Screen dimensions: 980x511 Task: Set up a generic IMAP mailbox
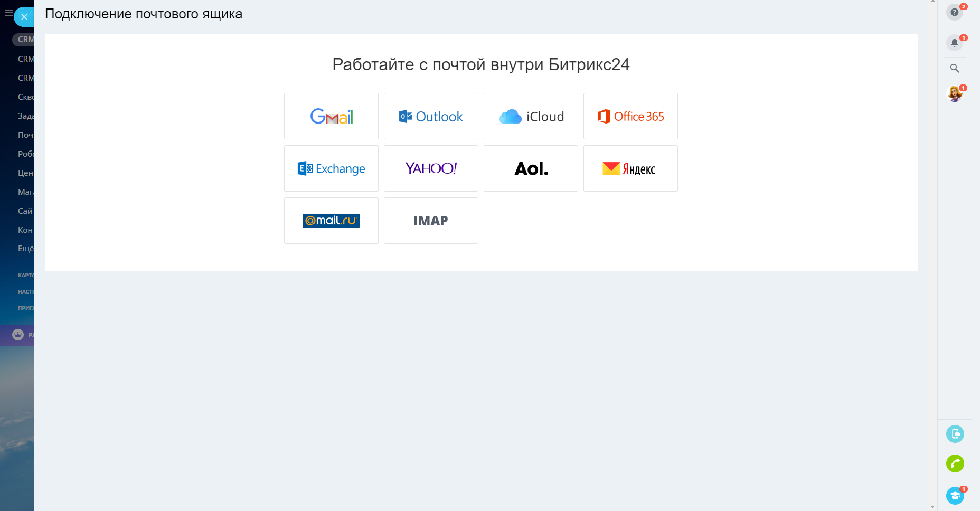tap(431, 221)
